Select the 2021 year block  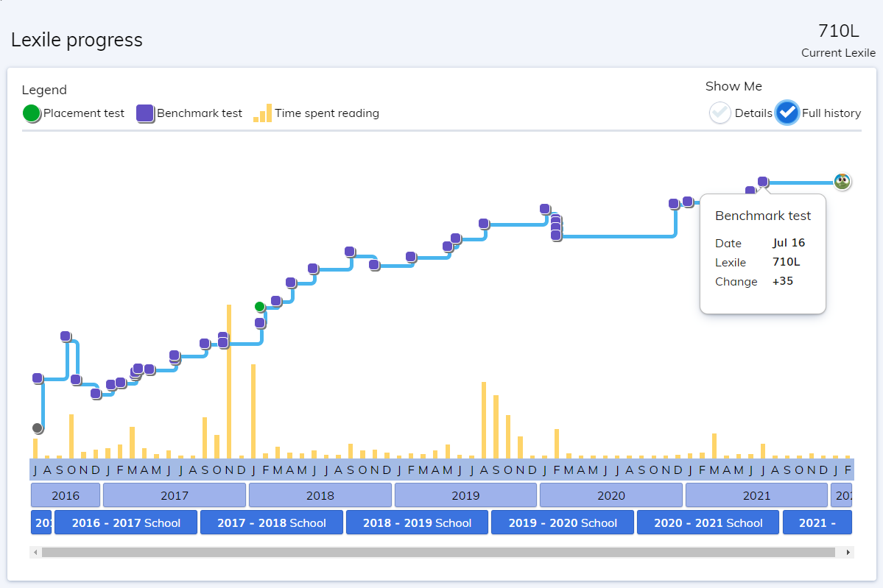tap(756, 495)
